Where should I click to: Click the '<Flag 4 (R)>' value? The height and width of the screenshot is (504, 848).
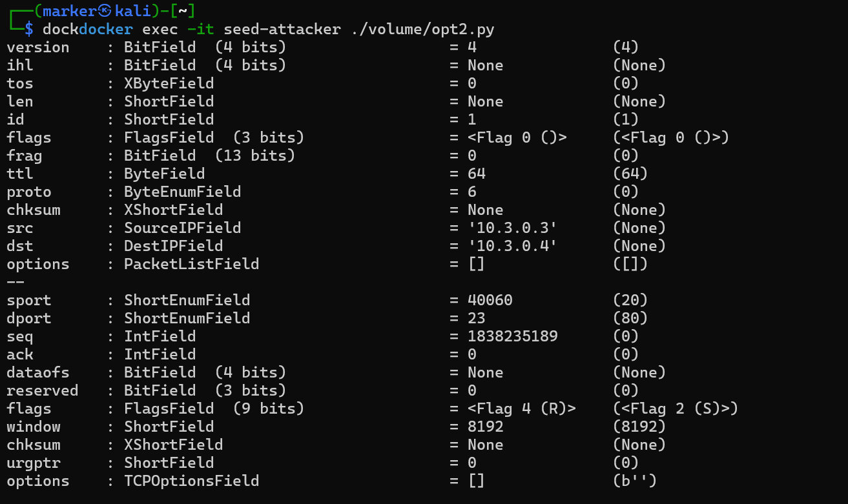(x=521, y=408)
